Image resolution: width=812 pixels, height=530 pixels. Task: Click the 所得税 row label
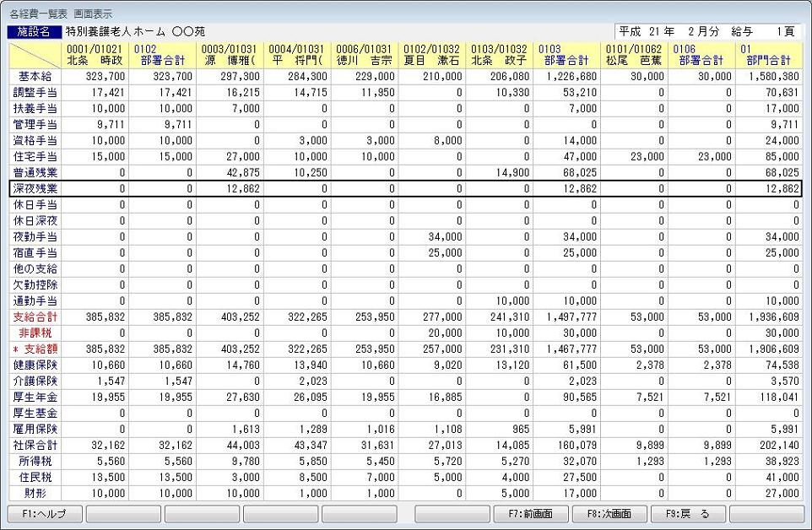(36, 461)
